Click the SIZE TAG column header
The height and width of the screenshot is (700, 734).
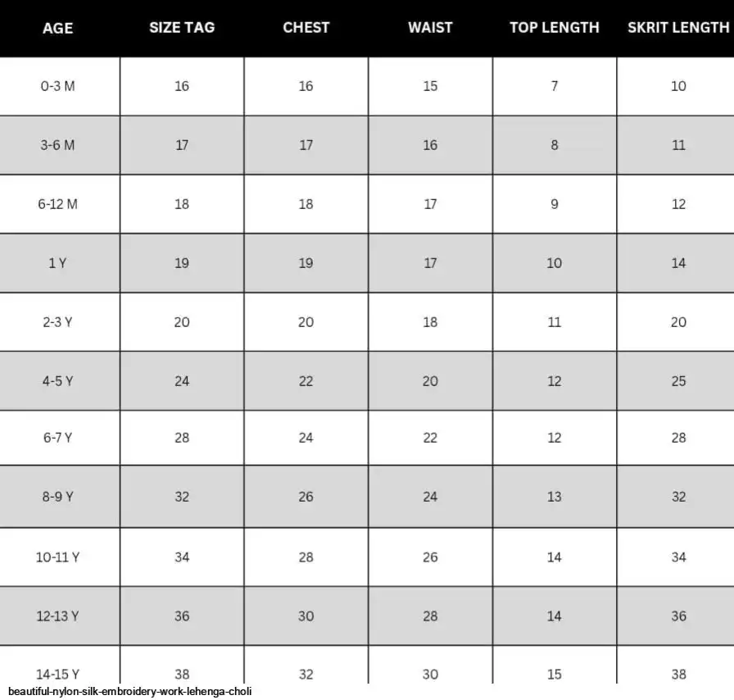click(x=182, y=27)
